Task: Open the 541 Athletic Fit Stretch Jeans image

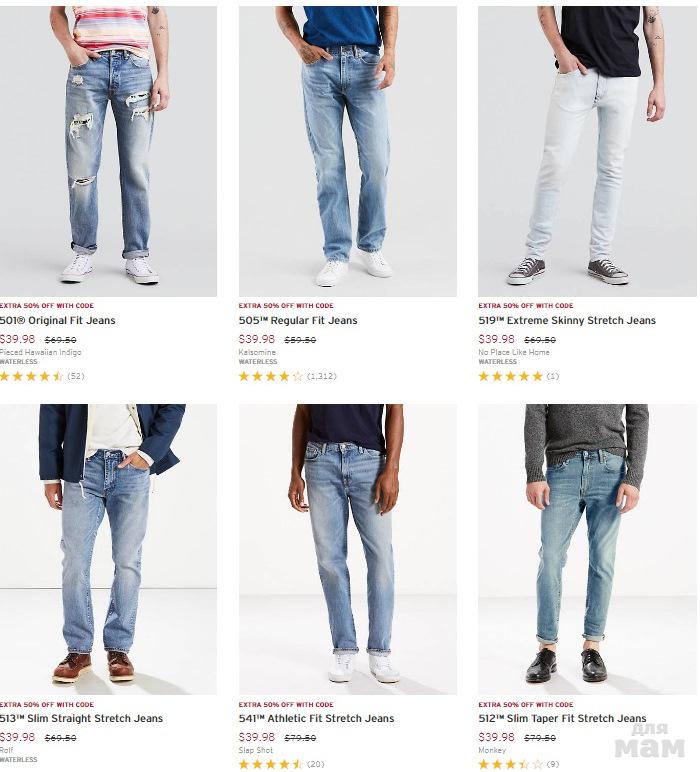Action: pyautogui.click(x=348, y=549)
